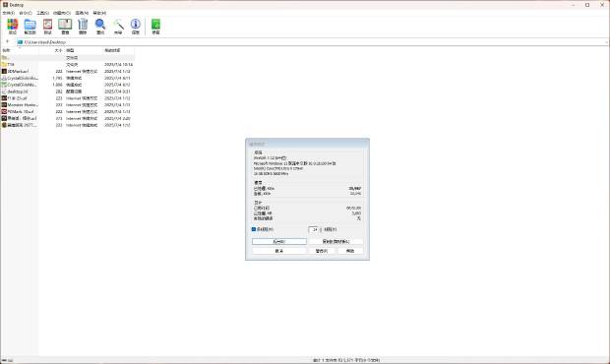Open the File menu
This screenshot has height=364, width=610.
(x=9, y=13)
